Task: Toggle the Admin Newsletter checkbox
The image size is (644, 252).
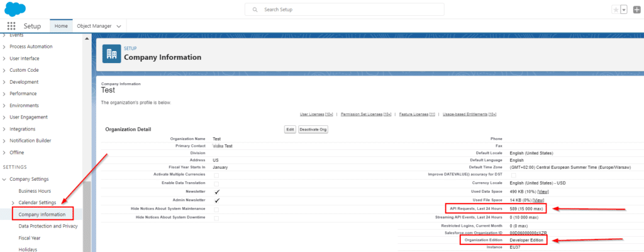Action: click(x=216, y=200)
